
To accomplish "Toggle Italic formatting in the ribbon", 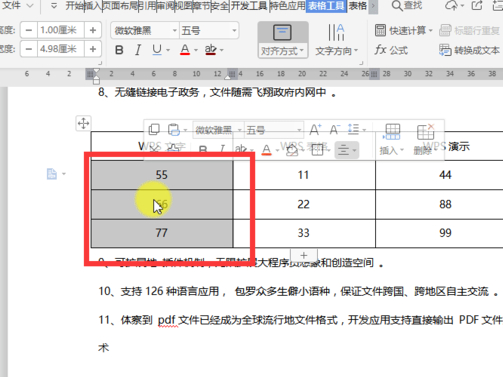I will click(138, 50).
